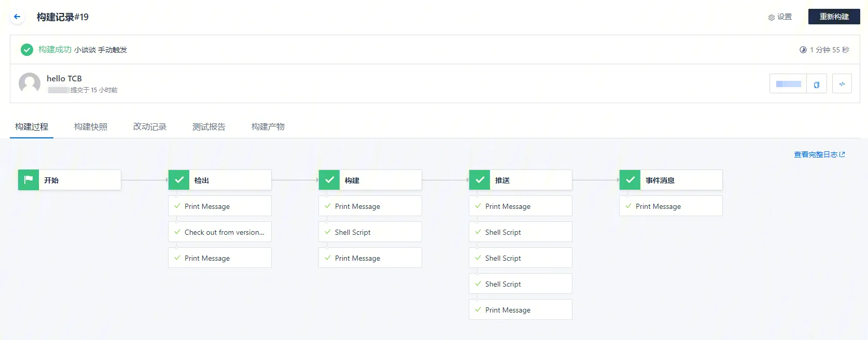This screenshot has height=340, width=868.
Task: Click the blurred commit hash label
Action: [788, 84]
